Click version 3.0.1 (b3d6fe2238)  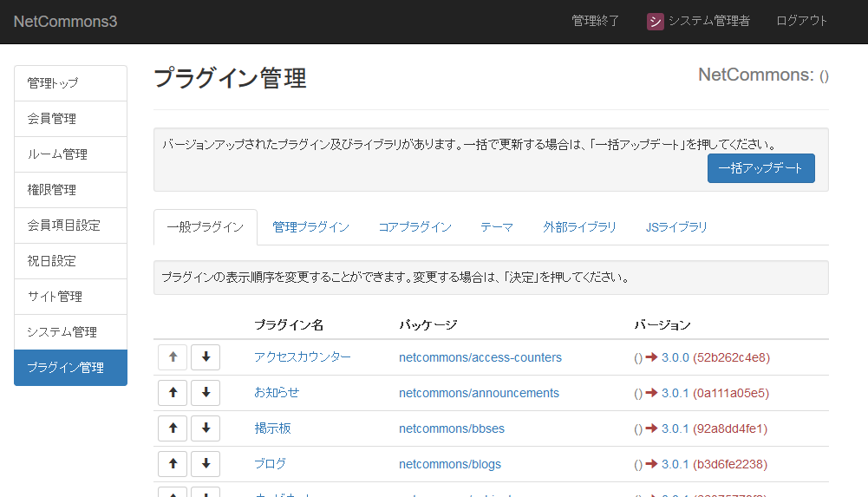pos(715,464)
